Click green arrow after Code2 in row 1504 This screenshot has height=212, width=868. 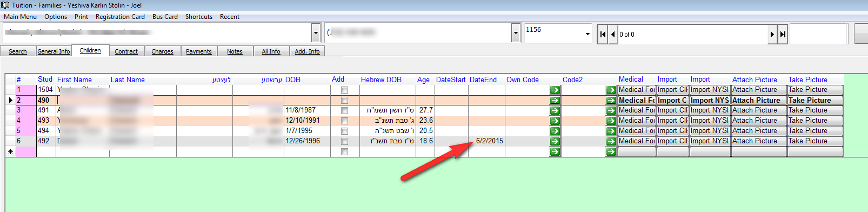point(611,90)
